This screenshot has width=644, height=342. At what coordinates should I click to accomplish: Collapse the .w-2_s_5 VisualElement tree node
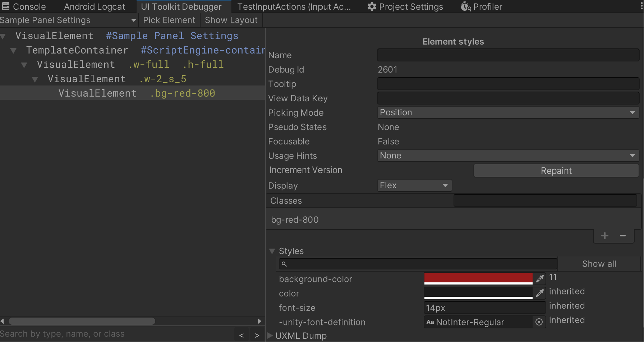(35, 79)
